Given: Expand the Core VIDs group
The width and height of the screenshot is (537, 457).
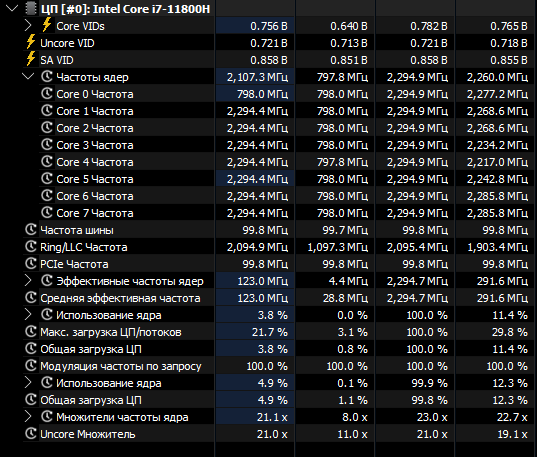Looking at the screenshot, I should click(x=28, y=25).
